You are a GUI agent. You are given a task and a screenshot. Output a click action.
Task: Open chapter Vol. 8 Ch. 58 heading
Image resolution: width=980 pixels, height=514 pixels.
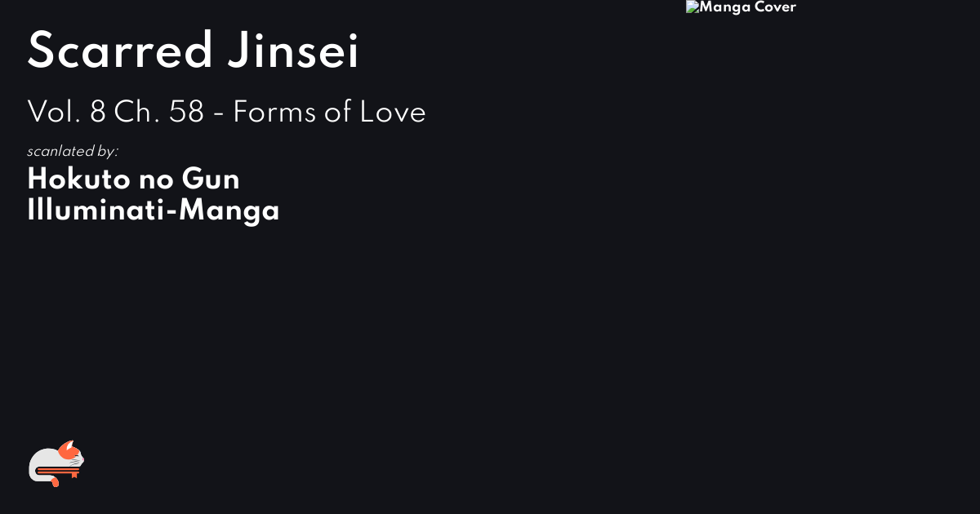click(x=226, y=112)
